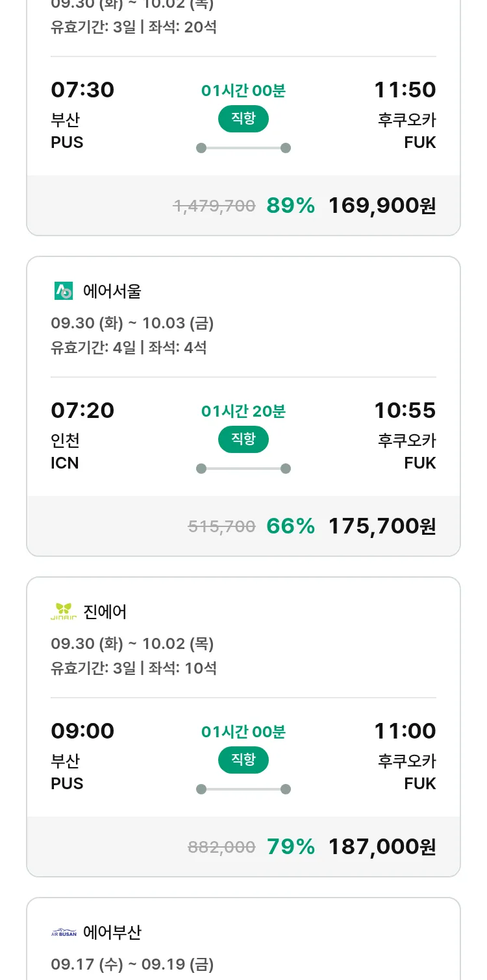This screenshot has width=487, height=980.
Task: Click the 01시간 20분 flight duration
Action: tap(243, 411)
